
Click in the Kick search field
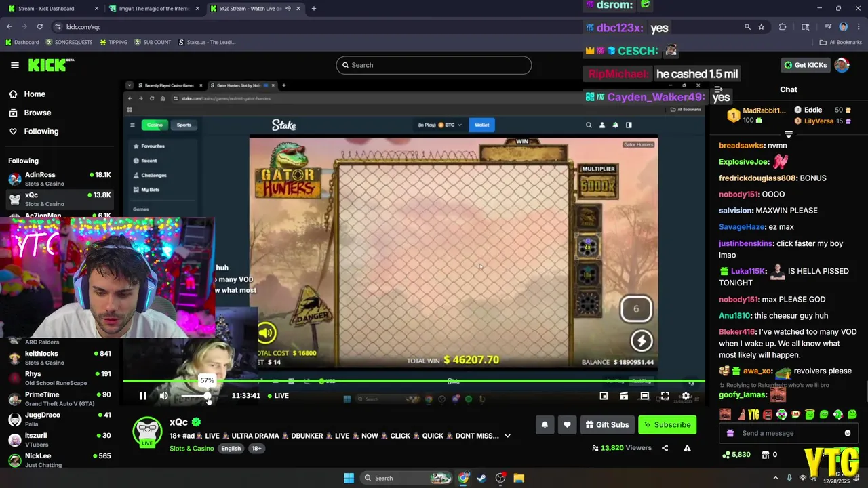[x=434, y=65]
